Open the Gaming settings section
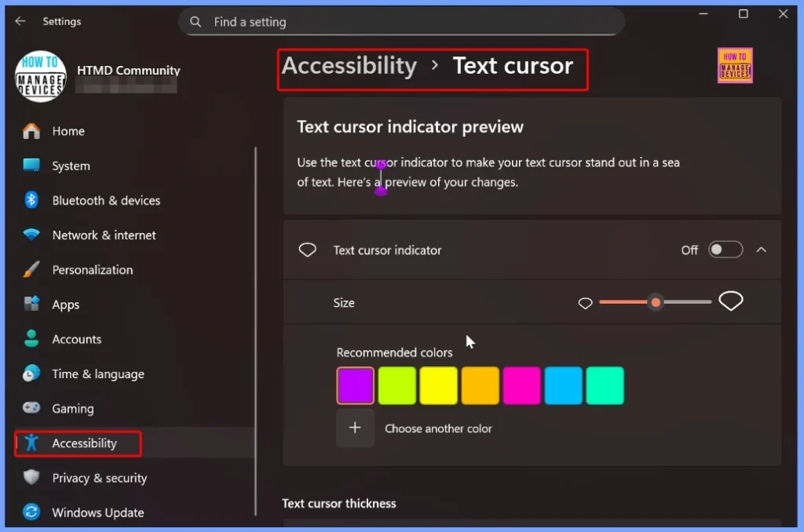Viewport: 804px width, 532px height. point(71,408)
